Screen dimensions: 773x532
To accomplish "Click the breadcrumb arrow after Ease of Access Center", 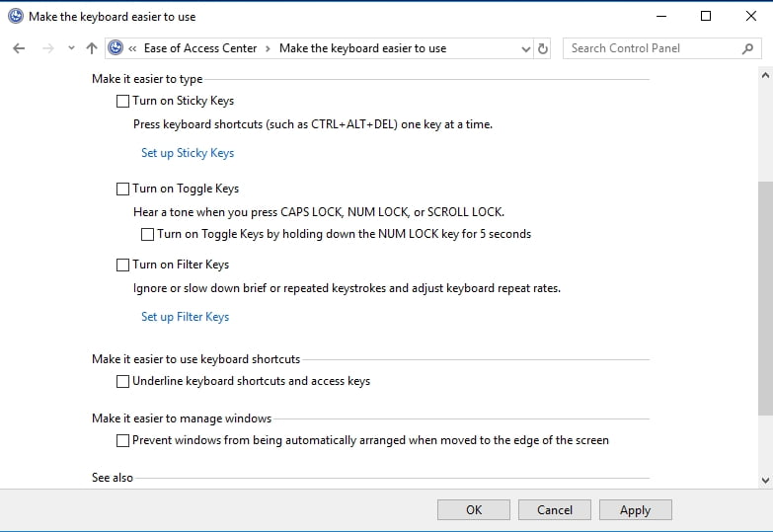I will (x=268, y=48).
